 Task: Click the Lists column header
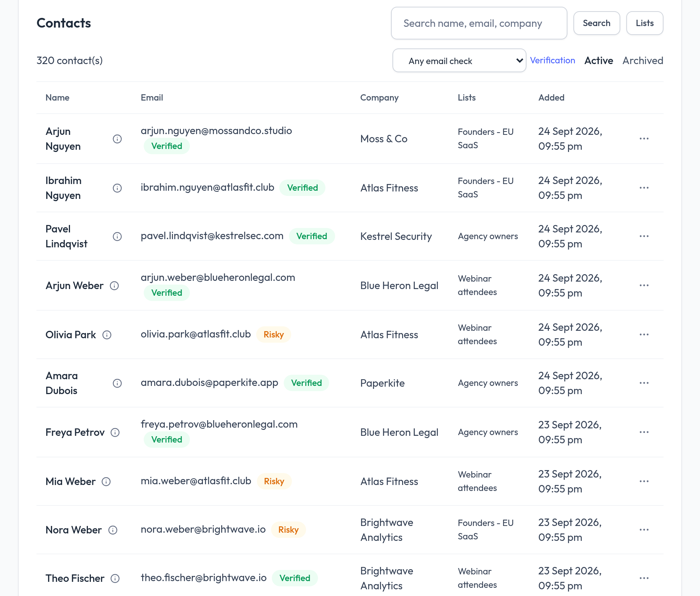467,98
